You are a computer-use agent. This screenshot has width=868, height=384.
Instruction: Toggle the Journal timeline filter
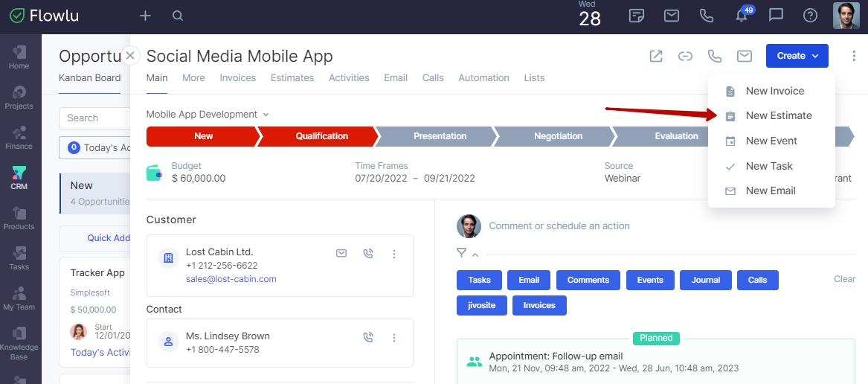coord(706,281)
